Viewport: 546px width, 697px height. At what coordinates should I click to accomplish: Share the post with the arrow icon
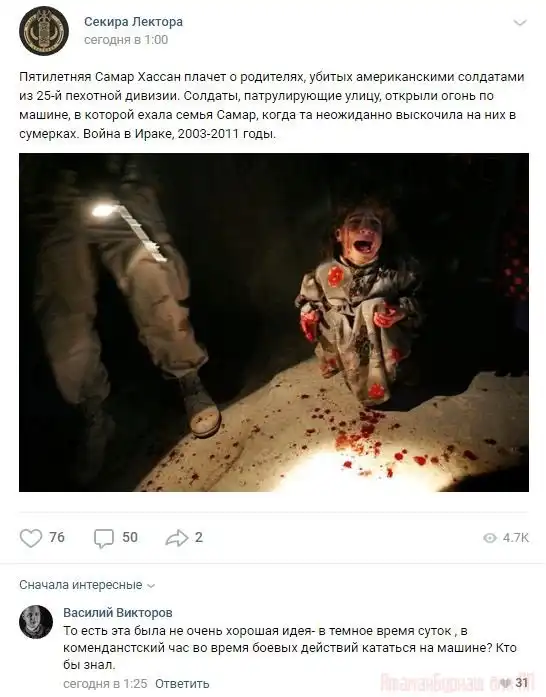(177, 538)
